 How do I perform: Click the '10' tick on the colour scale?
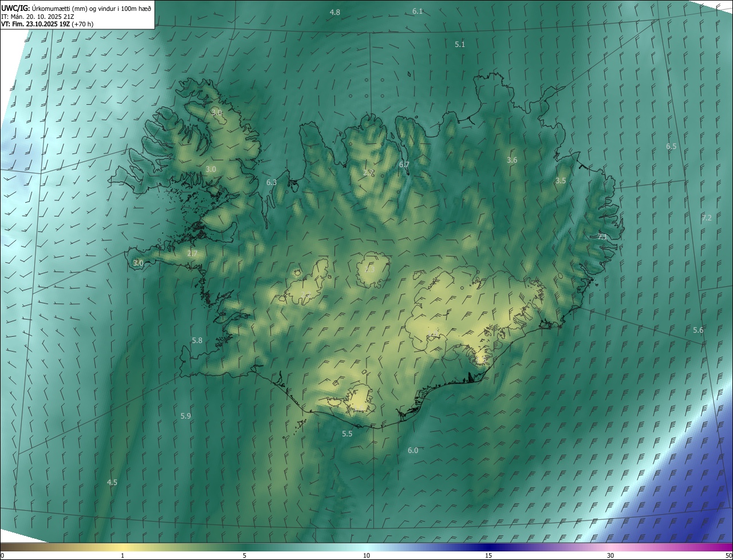click(366, 556)
